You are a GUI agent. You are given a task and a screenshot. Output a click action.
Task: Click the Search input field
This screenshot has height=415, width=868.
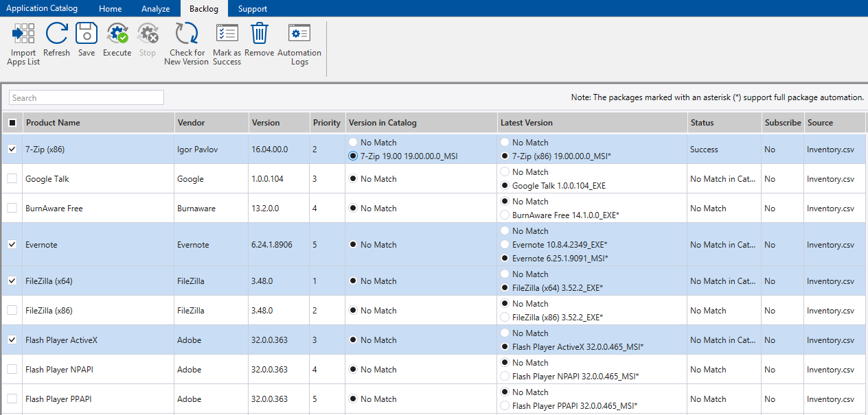[x=87, y=97]
